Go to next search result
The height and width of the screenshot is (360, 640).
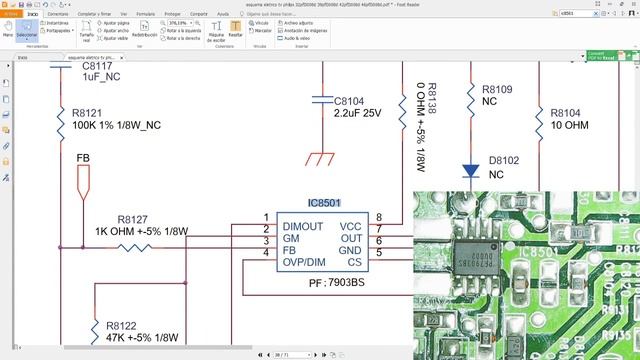[623, 13]
